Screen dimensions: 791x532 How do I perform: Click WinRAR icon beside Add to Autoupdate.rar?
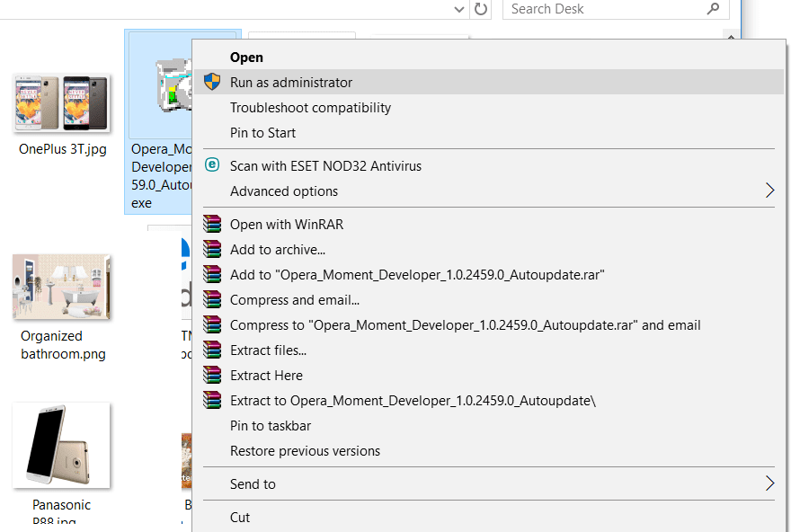212,274
